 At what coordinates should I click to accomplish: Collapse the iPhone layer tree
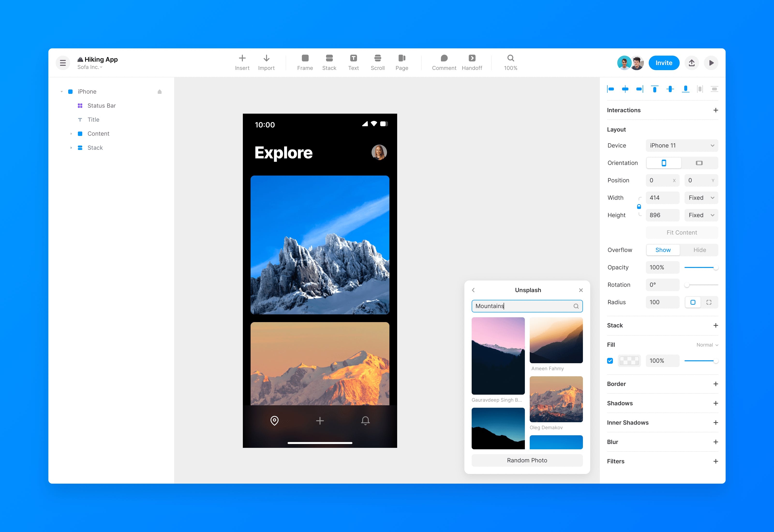tap(62, 92)
